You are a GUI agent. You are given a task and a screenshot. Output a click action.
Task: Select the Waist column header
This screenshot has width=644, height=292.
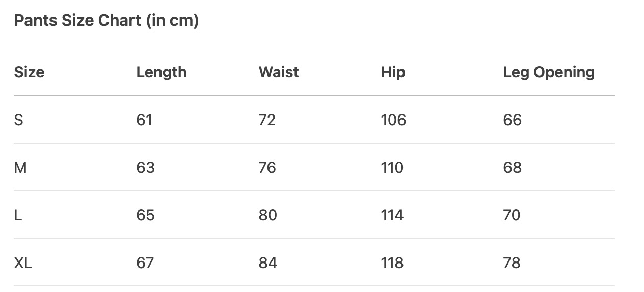tap(278, 72)
